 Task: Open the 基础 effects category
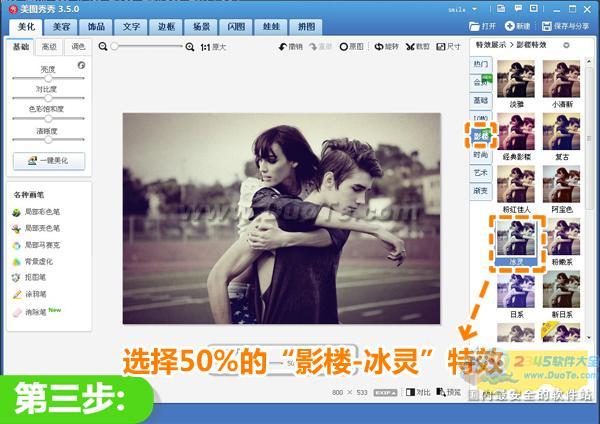(481, 100)
